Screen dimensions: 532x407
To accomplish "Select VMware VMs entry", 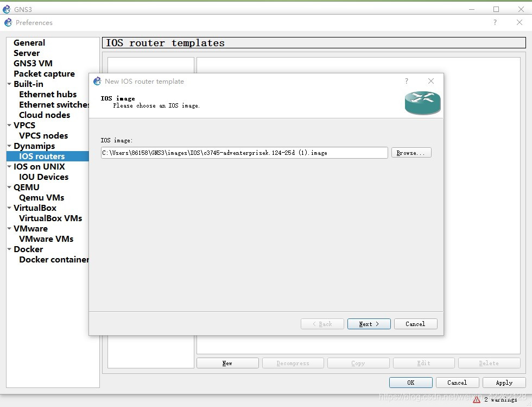I will click(46, 239).
